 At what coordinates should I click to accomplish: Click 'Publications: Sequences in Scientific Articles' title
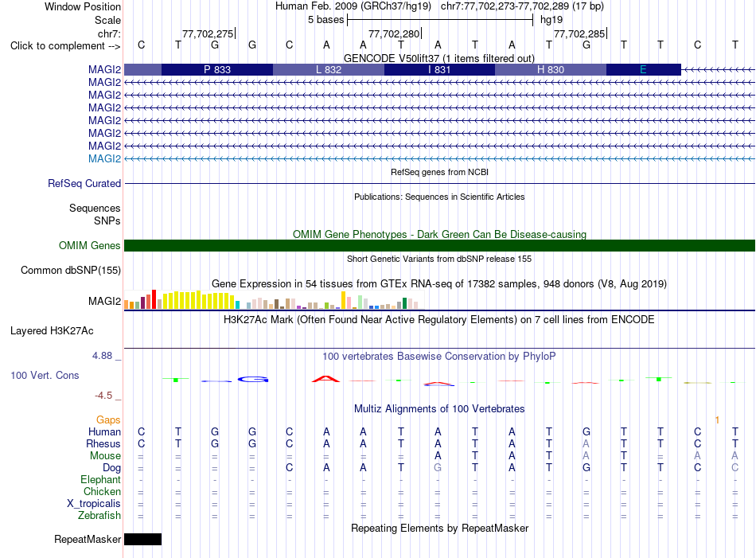click(439, 197)
